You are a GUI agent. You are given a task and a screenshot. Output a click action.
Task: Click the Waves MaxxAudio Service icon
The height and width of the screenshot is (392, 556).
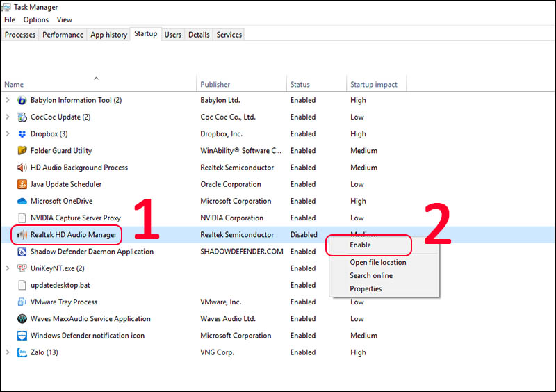(x=22, y=319)
